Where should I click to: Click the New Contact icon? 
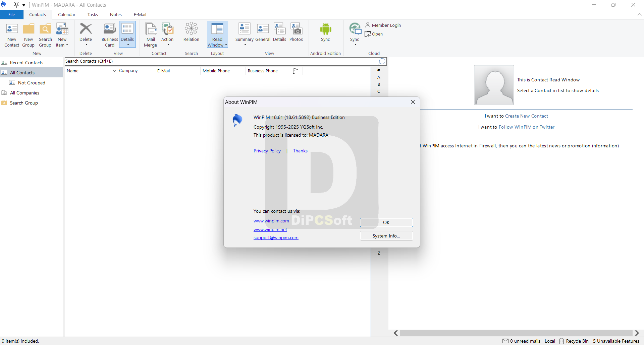click(x=12, y=29)
